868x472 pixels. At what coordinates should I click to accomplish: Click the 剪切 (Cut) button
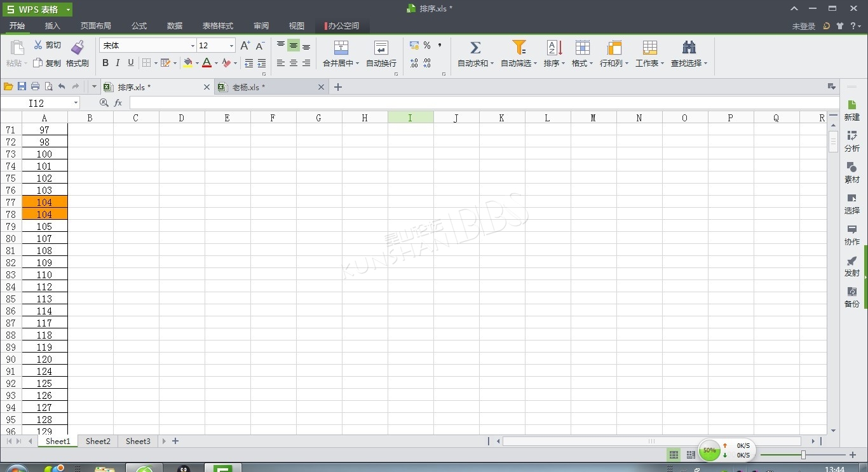tap(48, 45)
